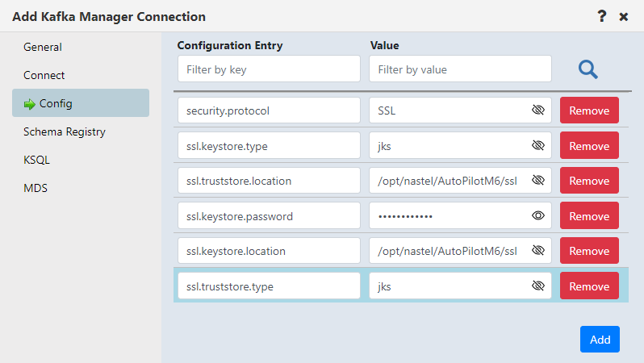This screenshot has height=363, width=644.
Task: Toggle visibility of ssl.truststore.location value
Action: coord(538,180)
